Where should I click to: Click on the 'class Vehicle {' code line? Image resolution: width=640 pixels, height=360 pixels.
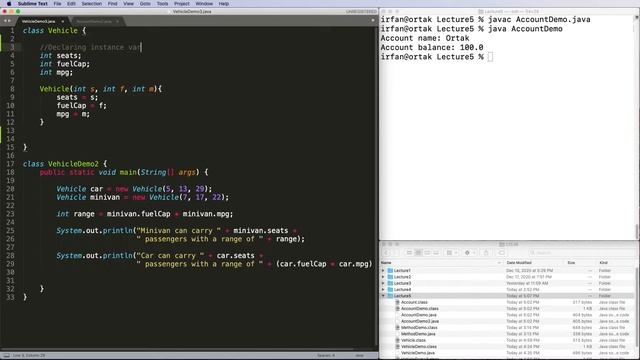click(x=54, y=31)
